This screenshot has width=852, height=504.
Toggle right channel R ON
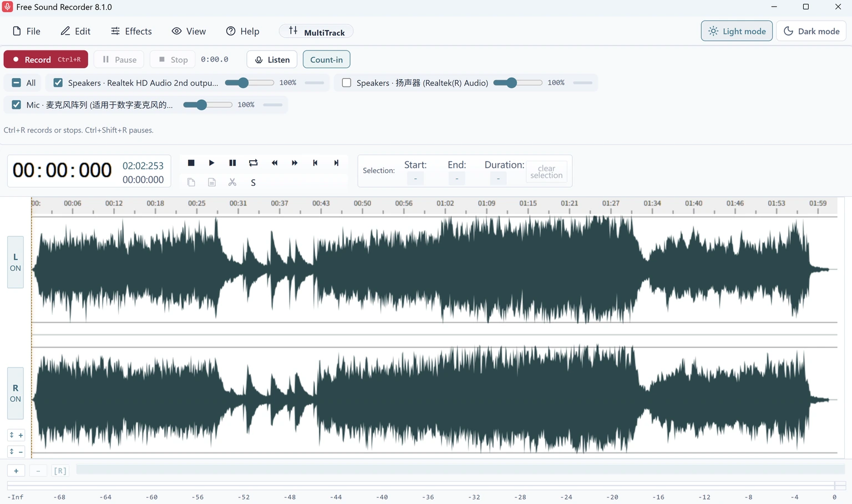pos(16,393)
